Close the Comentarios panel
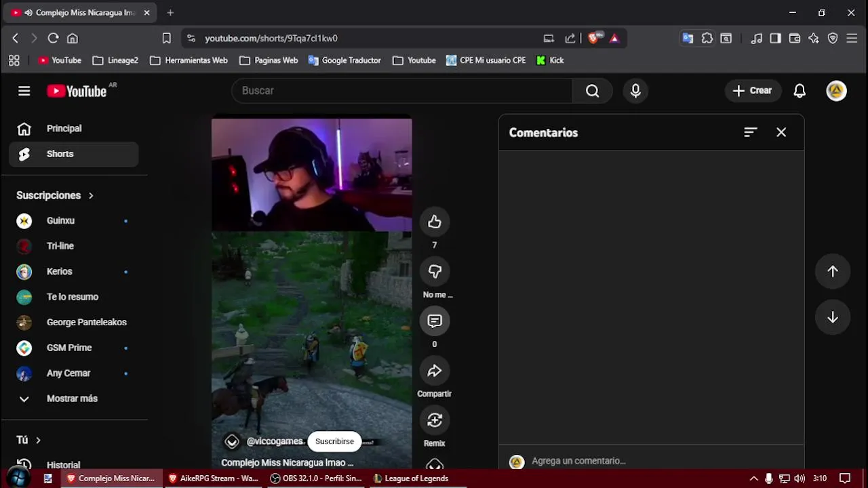The image size is (868, 488). (x=781, y=133)
